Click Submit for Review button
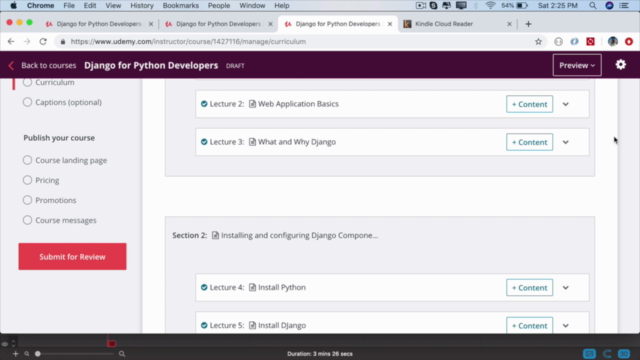 point(72,256)
